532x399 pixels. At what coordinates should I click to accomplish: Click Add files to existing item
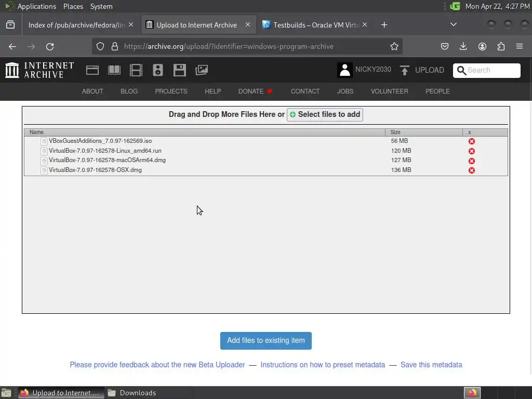pyautogui.click(x=265, y=341)
